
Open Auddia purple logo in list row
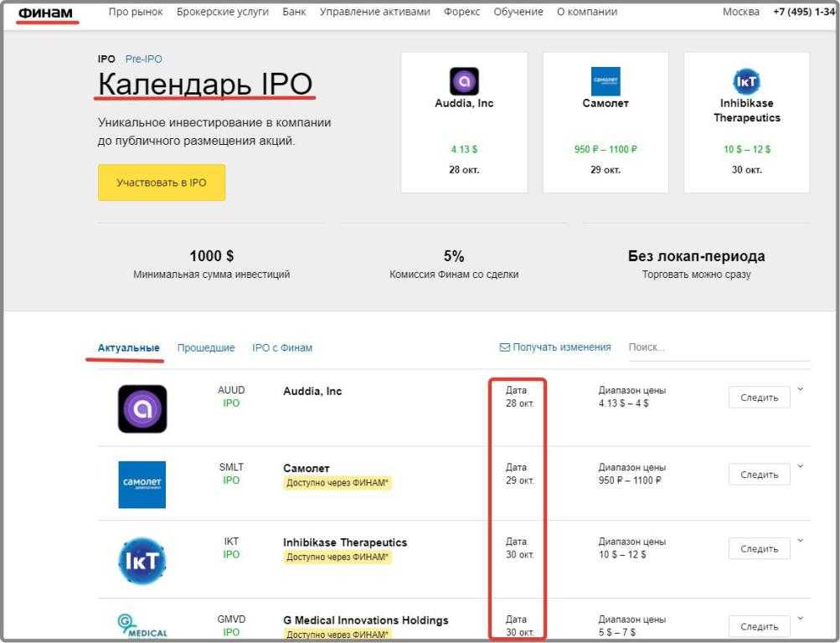point(142,409)
